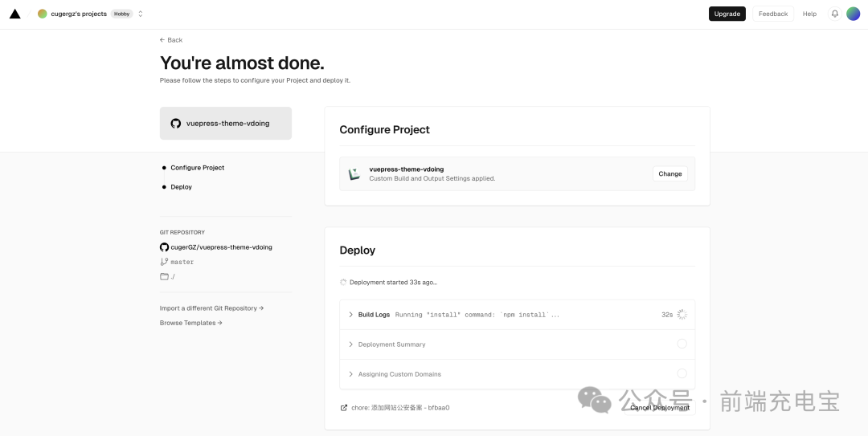Click the GitHub icon in the repository card
Image resolution: width=868 pixels, height=436 pixels.
[175, 124]
